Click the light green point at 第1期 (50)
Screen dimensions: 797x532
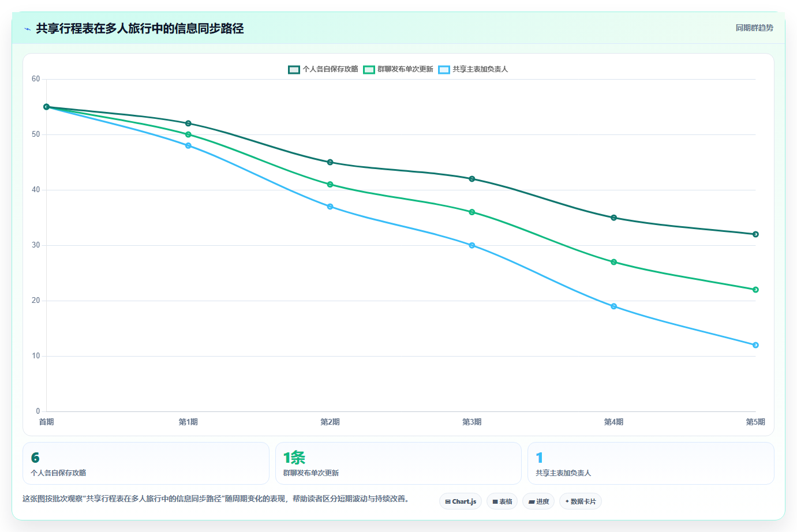188,134
